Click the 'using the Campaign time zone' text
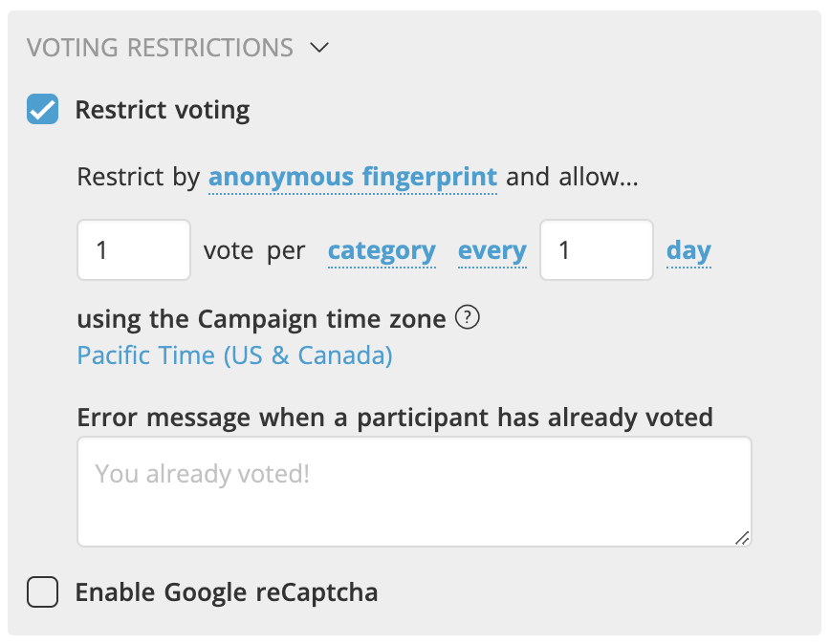This screenshot has height=644, width=830. [x=261, y=318]
